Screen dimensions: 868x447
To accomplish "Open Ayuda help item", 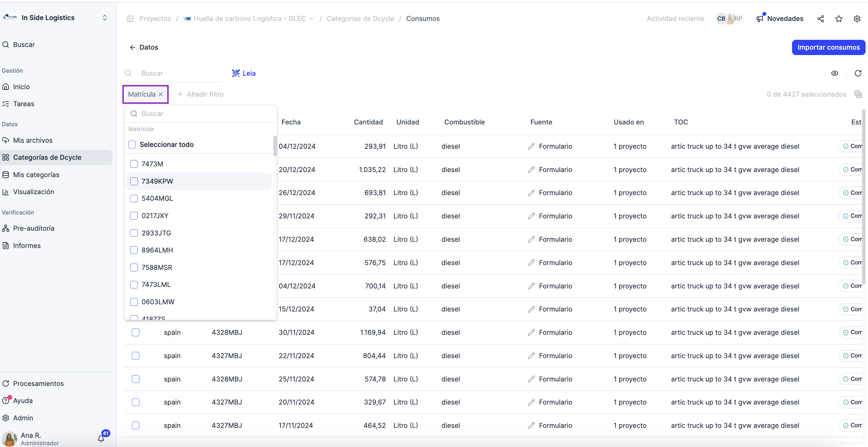I will pyautogui.click(x=22, y=401).
